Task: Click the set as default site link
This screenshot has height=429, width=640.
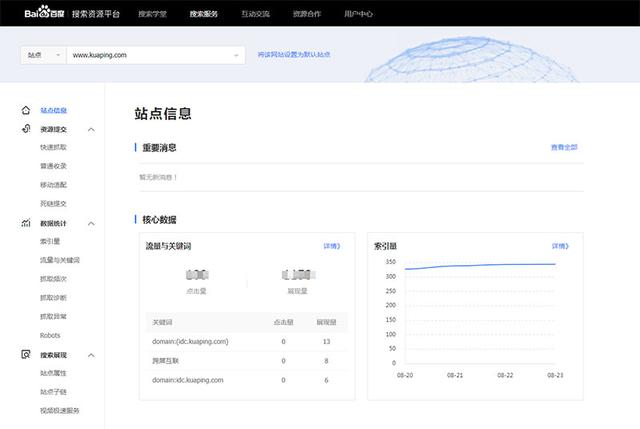Action: pos(294,54)
